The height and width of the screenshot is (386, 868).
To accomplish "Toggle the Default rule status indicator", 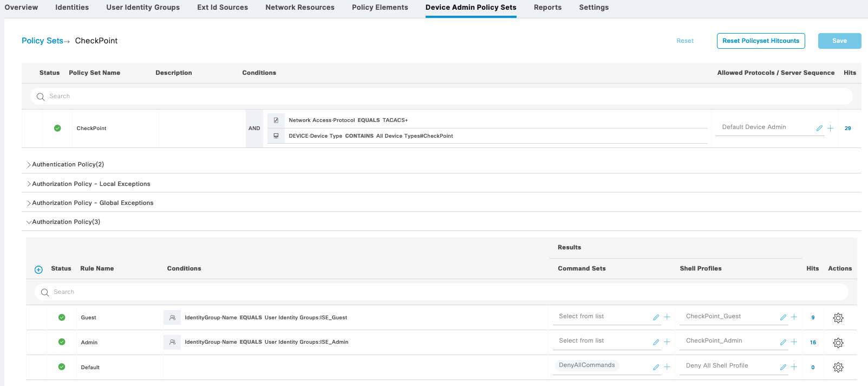I will tap(62, 367).
